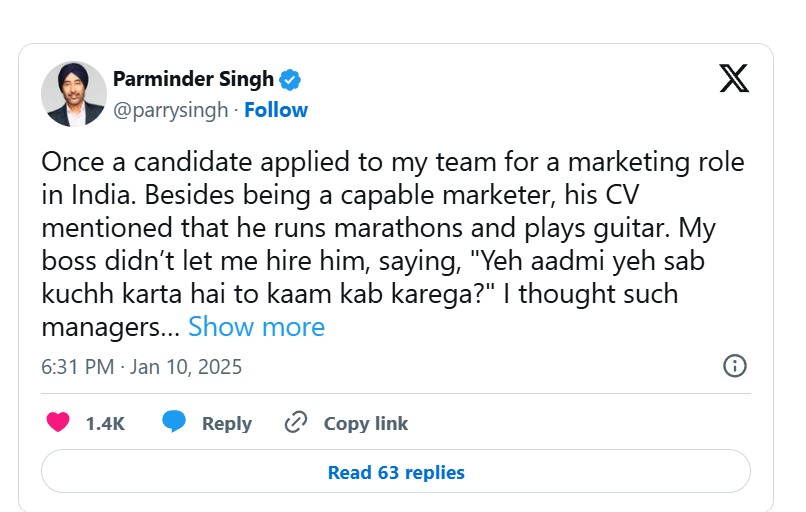Open Parminder Singh's profile photo
This screenshot has width=806, height=512.
click(73, 93)
